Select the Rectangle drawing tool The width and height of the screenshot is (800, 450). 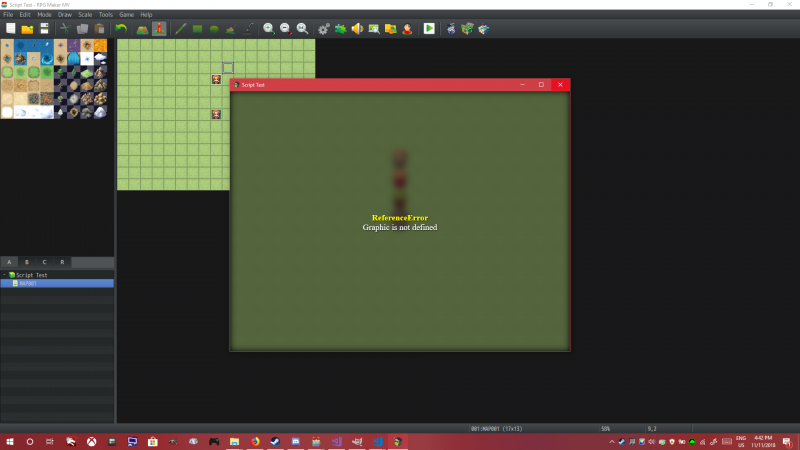pos(197,29)
